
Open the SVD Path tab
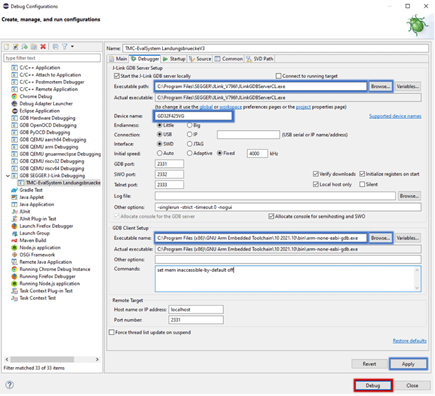point(260,59)
